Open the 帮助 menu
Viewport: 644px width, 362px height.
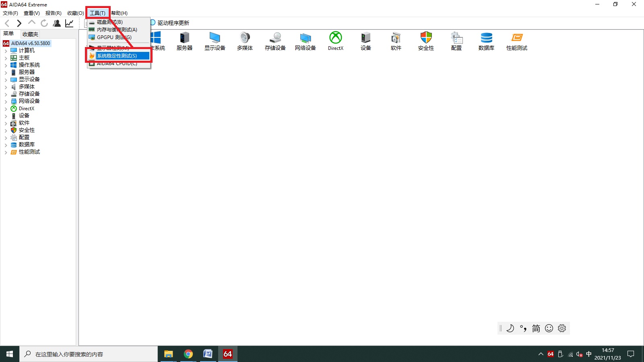[x=119, y=13]
